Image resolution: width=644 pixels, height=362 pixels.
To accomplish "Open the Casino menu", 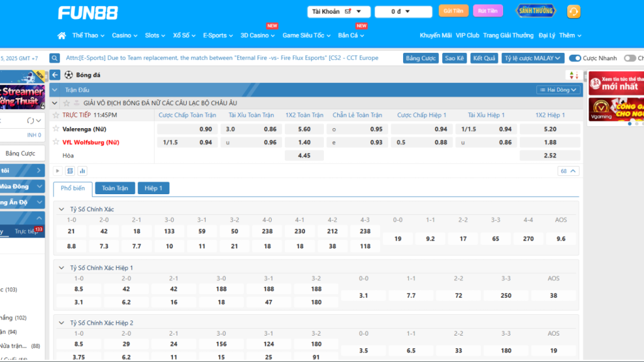I will point(125,36).
